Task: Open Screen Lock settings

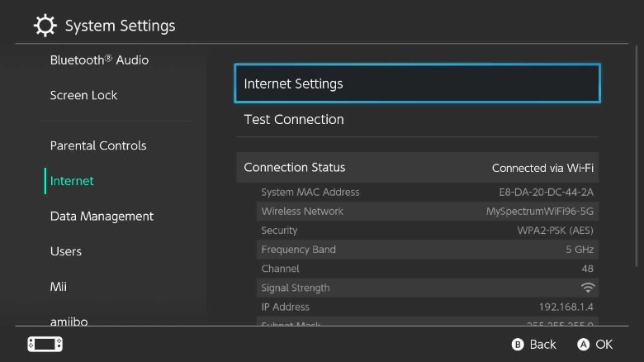Action: point(83,95)
